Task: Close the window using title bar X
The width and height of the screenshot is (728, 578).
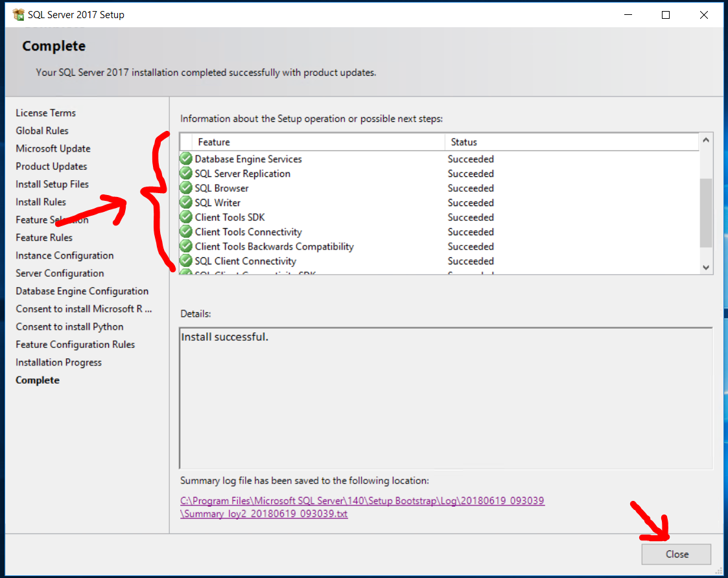Action: click(704, 15)
